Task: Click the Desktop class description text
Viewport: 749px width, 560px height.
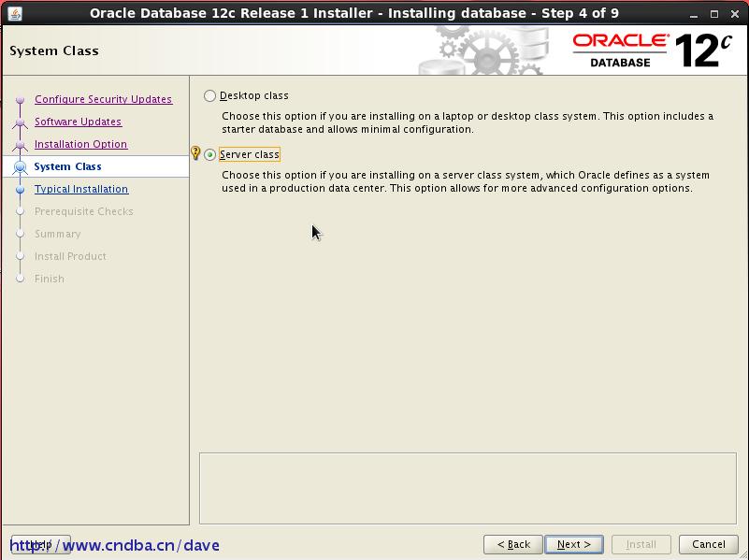Action: tap(468, 122)
